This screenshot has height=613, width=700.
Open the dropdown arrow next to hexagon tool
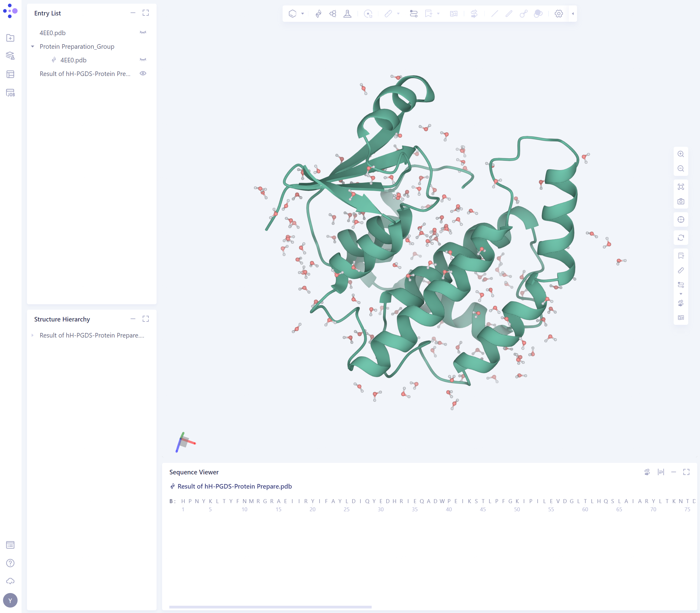303,14
